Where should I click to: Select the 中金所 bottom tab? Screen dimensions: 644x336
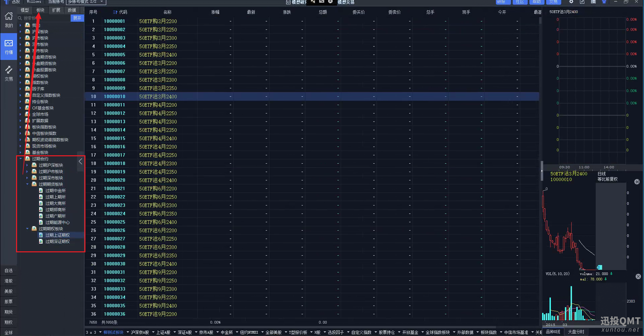pos(227,332)
